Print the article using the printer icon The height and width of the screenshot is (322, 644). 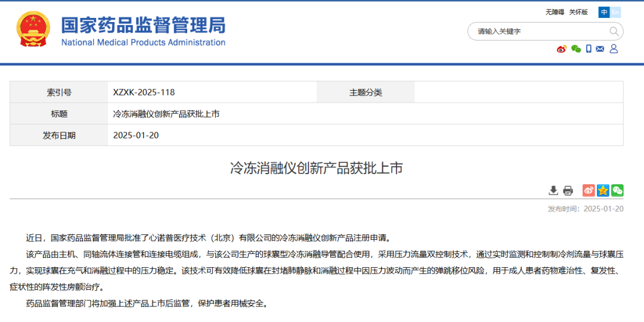point(568,191)
